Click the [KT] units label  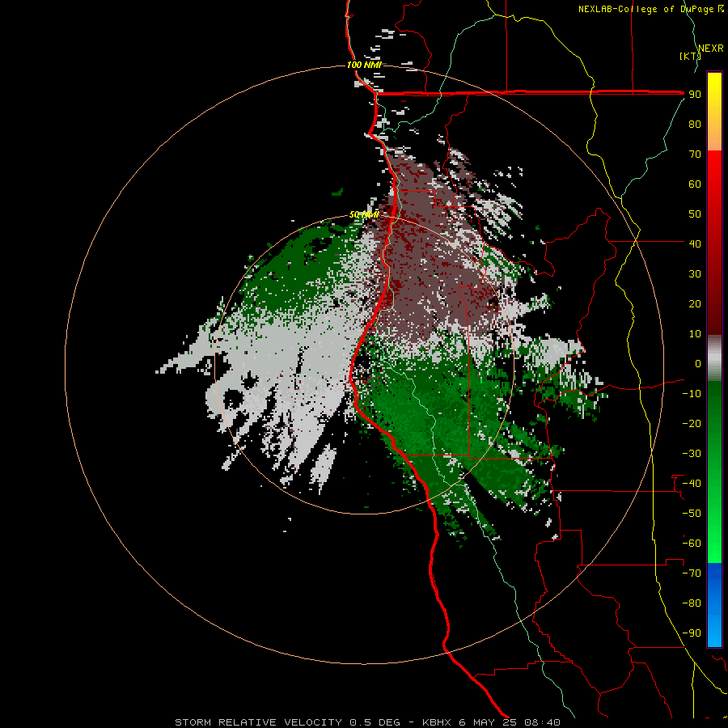coord(690,56)
